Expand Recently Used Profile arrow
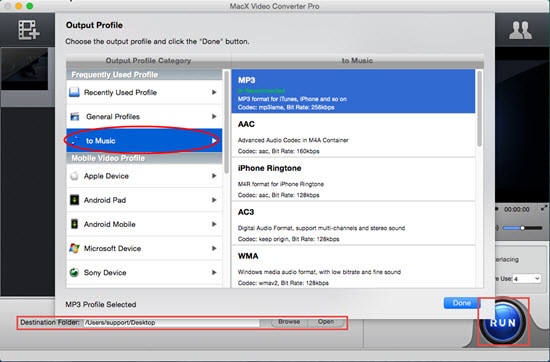The width and height of the screenshot is (550, 362). [214, 92]
